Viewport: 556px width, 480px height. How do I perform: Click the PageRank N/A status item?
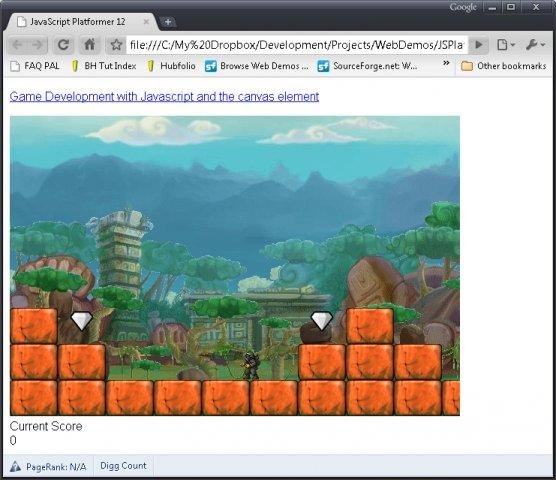coord(48,467)
